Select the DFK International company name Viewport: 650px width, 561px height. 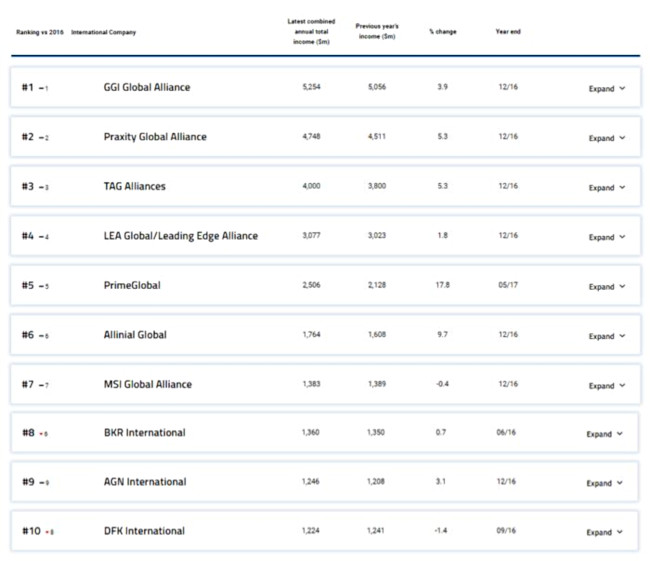(x=144, y=531)
